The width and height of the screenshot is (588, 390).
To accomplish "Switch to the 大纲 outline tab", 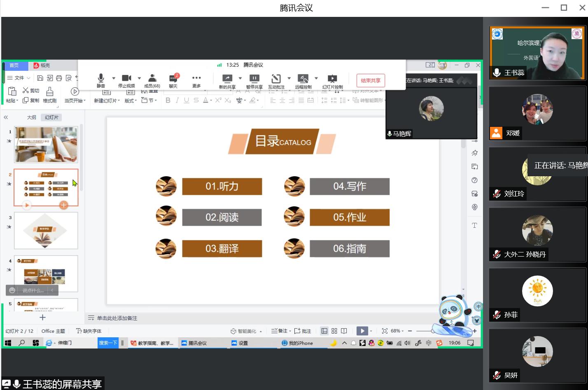I will pyautogui.click(x=32, y=117).
